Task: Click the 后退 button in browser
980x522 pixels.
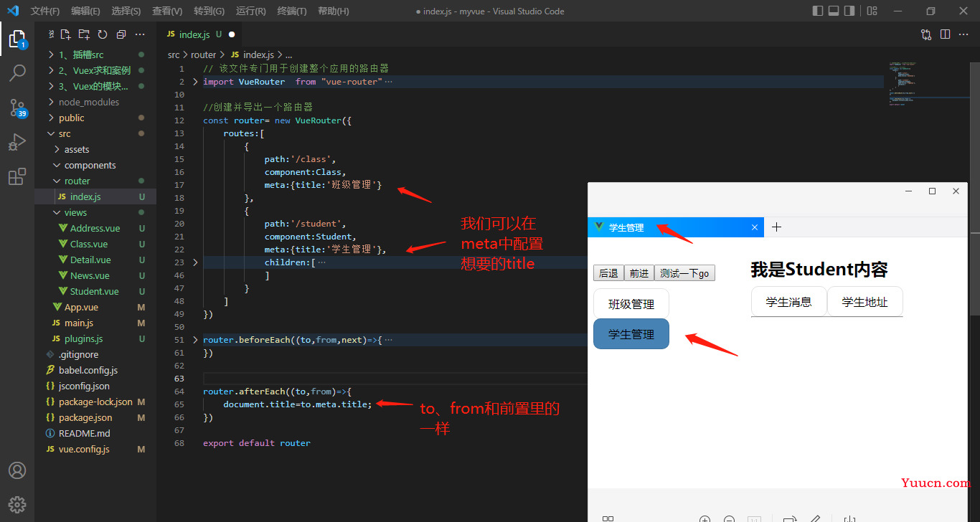Action: (x=608, y=273)
